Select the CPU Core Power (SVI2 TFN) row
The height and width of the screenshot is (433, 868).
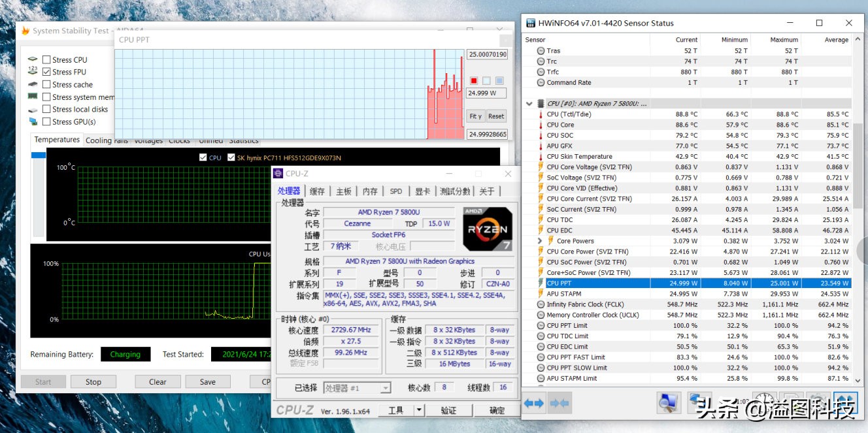pyautogui.click(x=693, y=251)
